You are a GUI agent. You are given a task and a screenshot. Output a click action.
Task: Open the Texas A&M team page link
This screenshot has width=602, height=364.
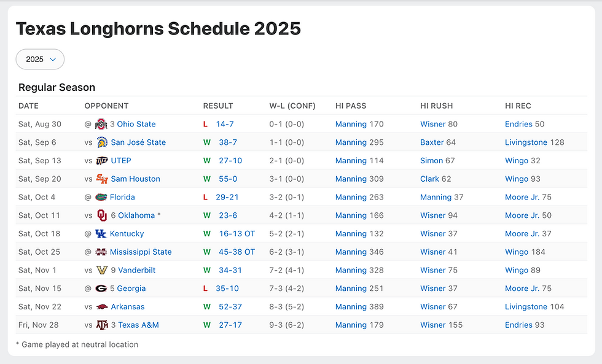tap(138, 325)
